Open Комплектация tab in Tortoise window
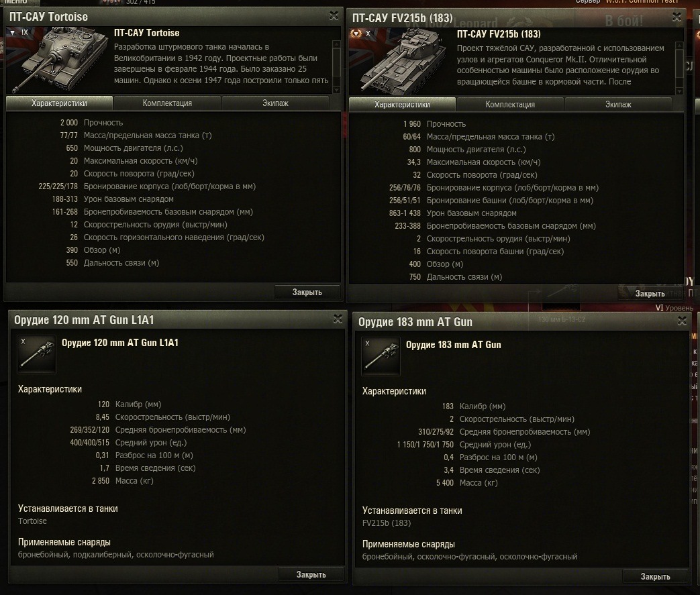 click(x=167, y=103)
